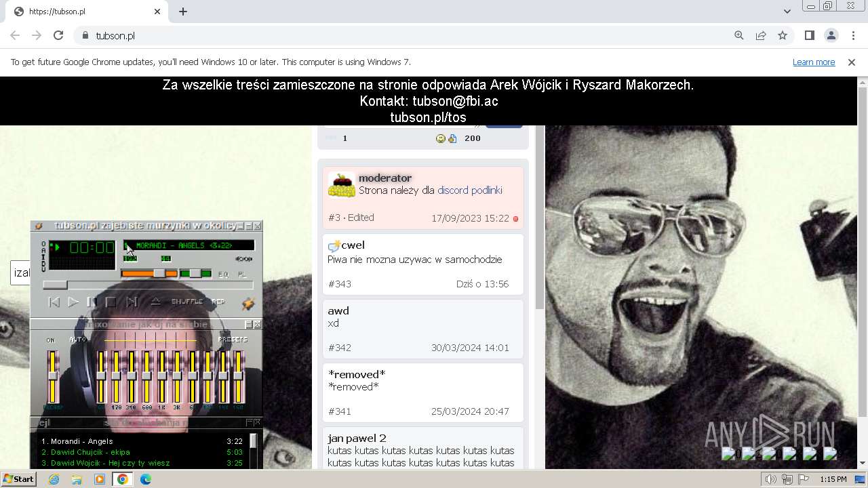Open Chrome three-dot menu
Screen dimensions: 868x488
click(853, 36)
